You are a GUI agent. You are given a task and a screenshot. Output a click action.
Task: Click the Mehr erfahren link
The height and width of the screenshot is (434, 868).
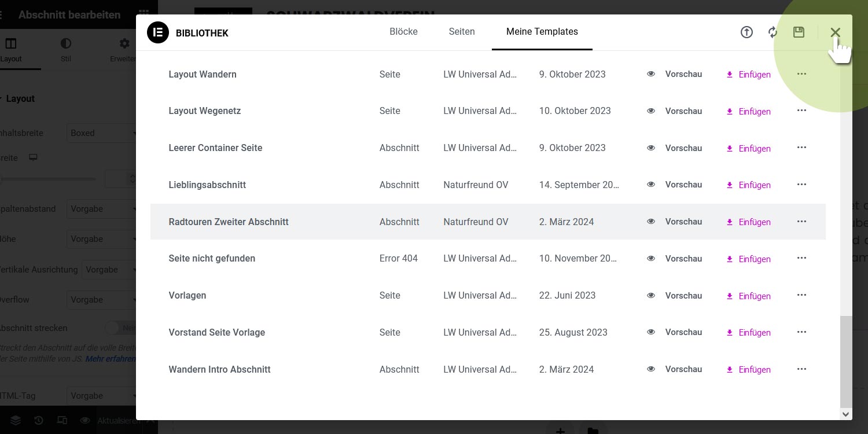(x=111, y=359)
